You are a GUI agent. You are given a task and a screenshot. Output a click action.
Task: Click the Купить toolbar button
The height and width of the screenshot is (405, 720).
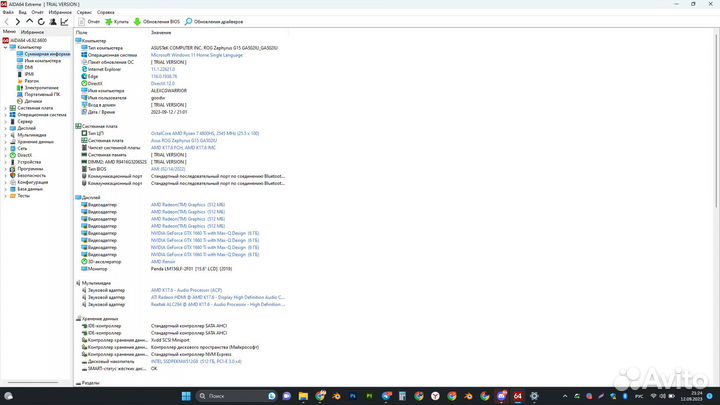point(117,22)
